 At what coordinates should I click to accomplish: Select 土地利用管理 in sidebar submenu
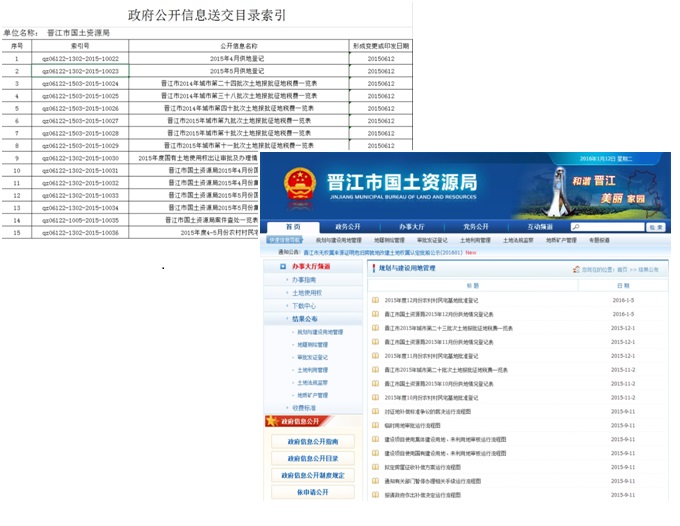tap(312, 369)
